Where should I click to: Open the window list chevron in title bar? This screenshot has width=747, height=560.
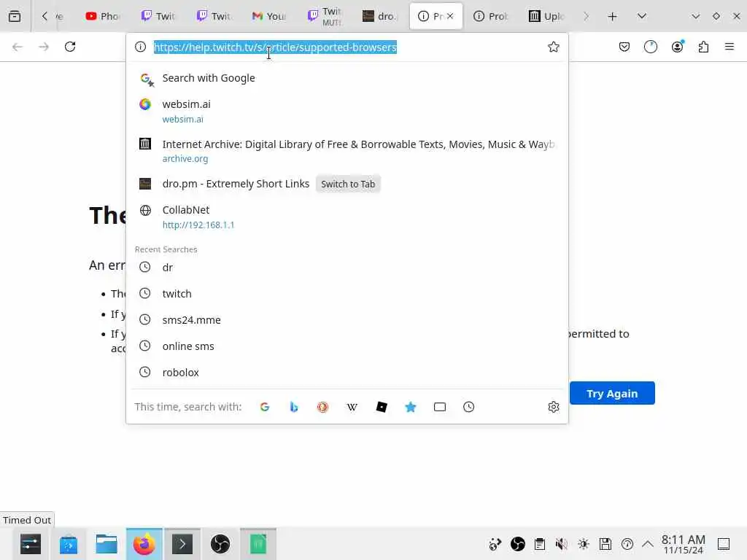coord(695,16)
